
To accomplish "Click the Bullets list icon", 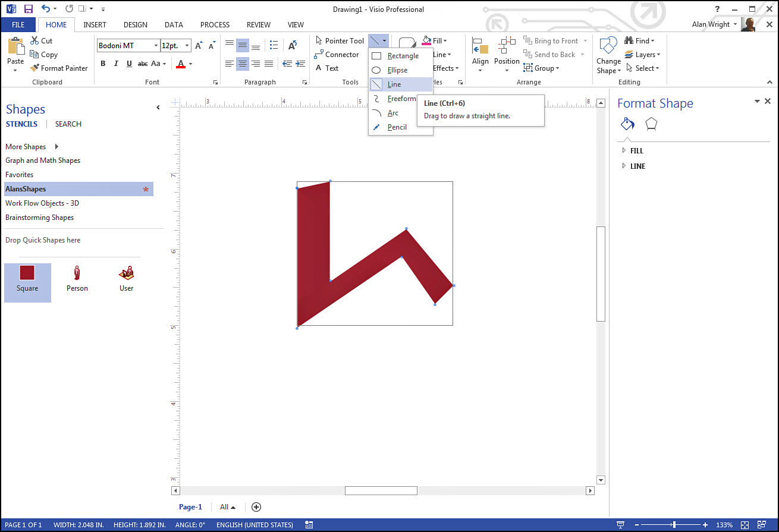I will 274,45.
